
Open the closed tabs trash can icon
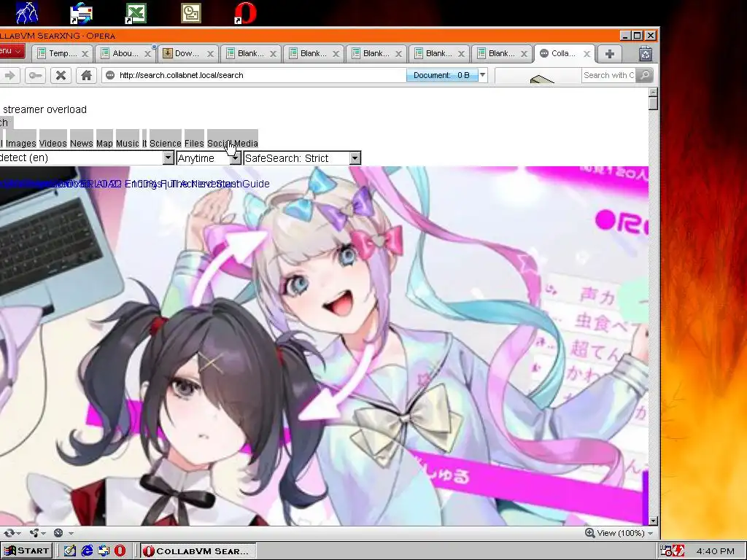(x=645, y=54)
